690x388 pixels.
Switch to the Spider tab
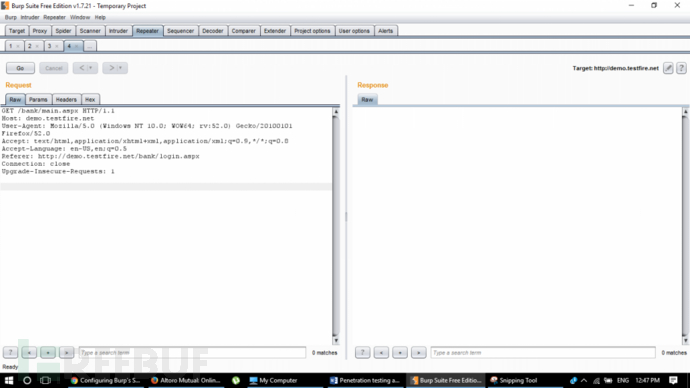(x=63, y=31)
